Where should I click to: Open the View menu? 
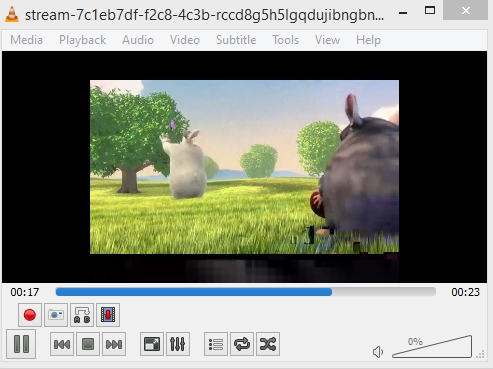(327, 40)
